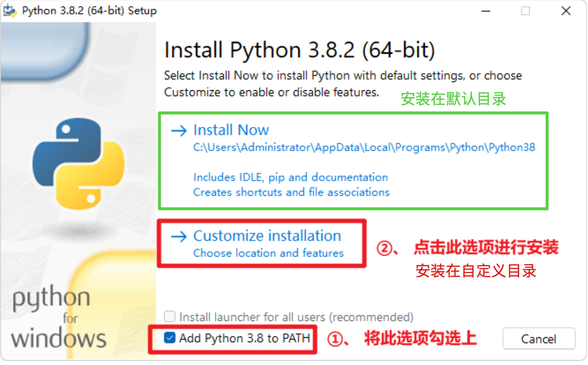Click the default install path under Install Now
The image size is (588, 365).
tap(364, 148)
